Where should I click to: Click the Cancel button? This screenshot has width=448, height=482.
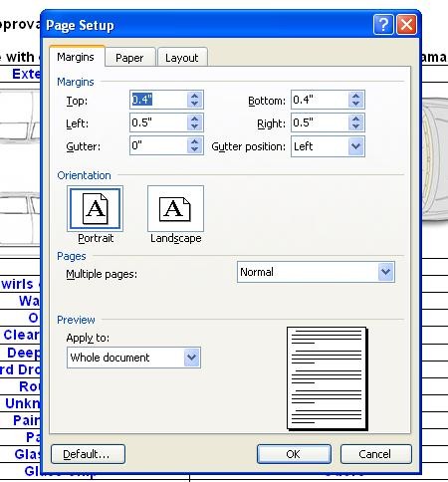tap(375, 454)
